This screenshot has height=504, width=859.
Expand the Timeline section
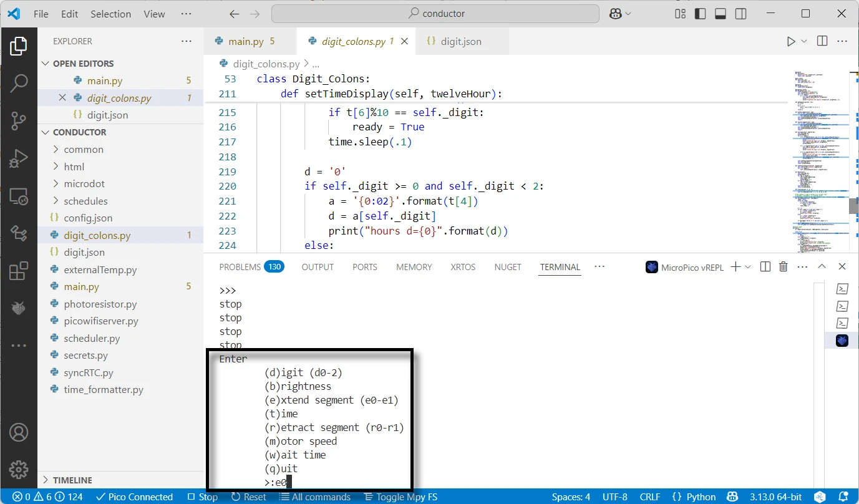point(45,480)
